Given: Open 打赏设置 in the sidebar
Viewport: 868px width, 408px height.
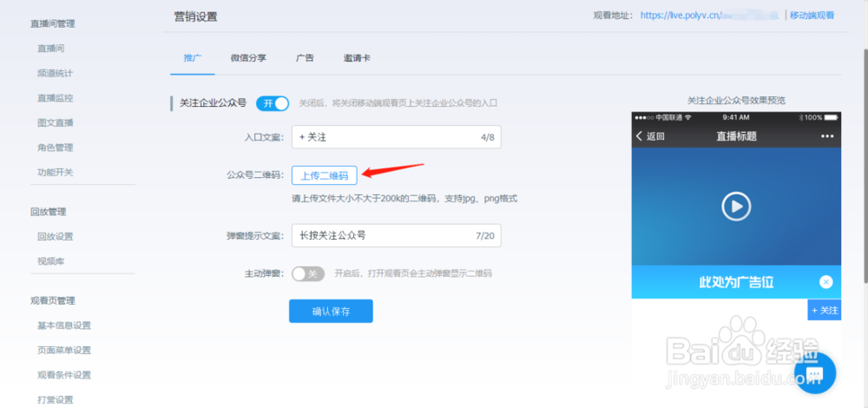Looking at the screenshot, I should [56, 399].
